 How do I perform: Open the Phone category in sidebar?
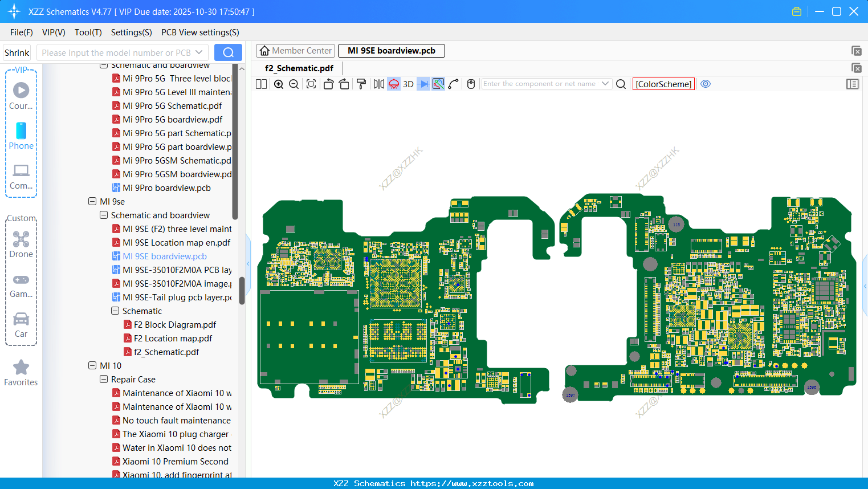(x=21, y=136)
